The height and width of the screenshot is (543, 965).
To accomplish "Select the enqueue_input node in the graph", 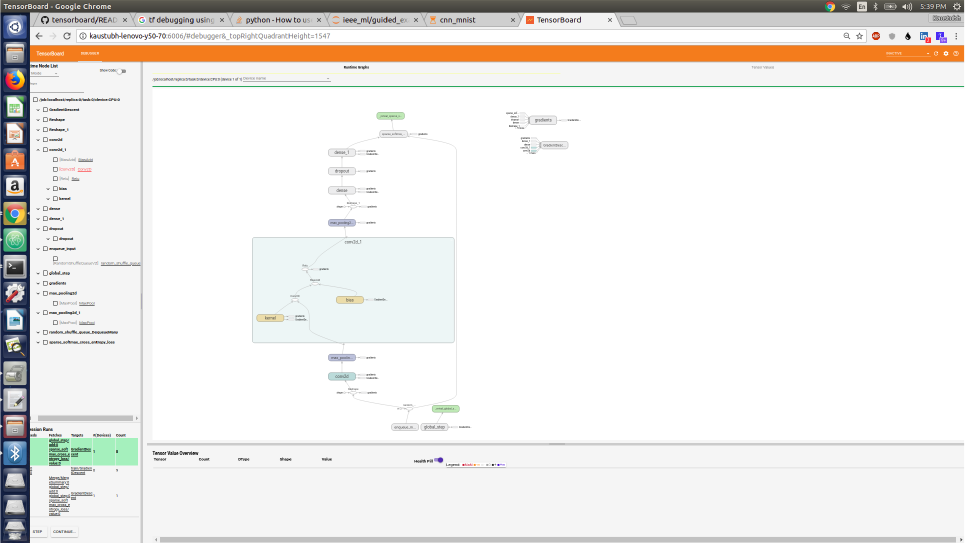I will pos(404,427).
